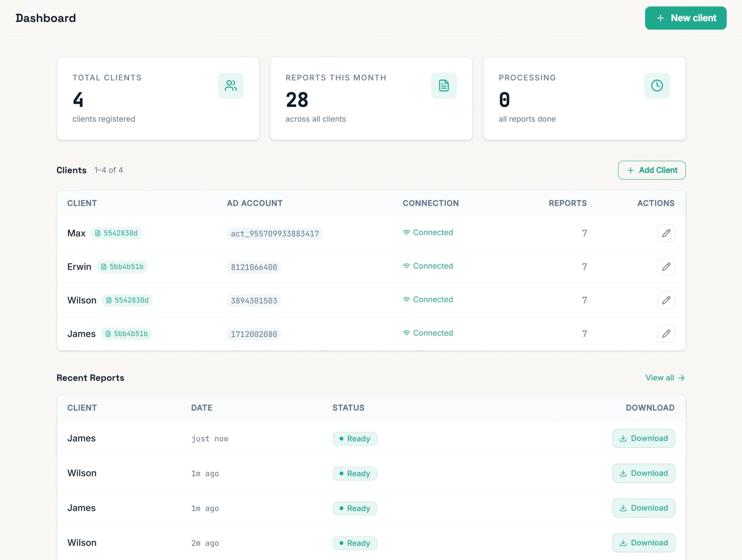Screen dimensions: 742x560
Task: Click Wilson's 5542830d template badge
Action: [x=127, y=301]
